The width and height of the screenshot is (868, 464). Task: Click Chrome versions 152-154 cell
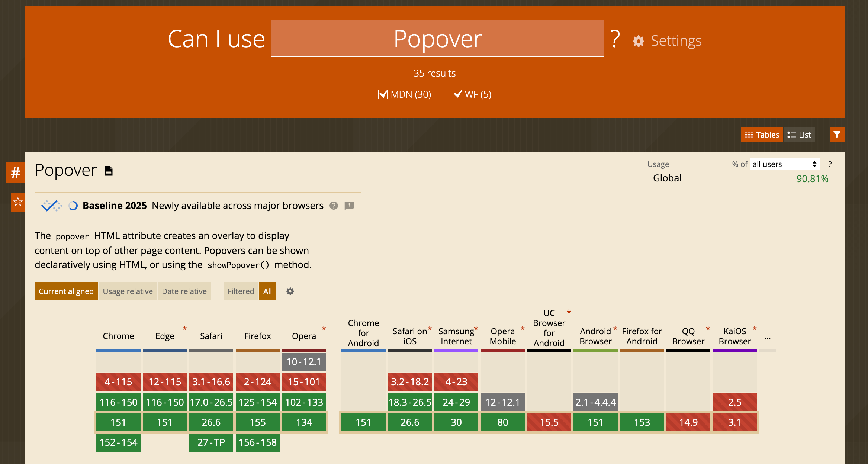point(118,442)
